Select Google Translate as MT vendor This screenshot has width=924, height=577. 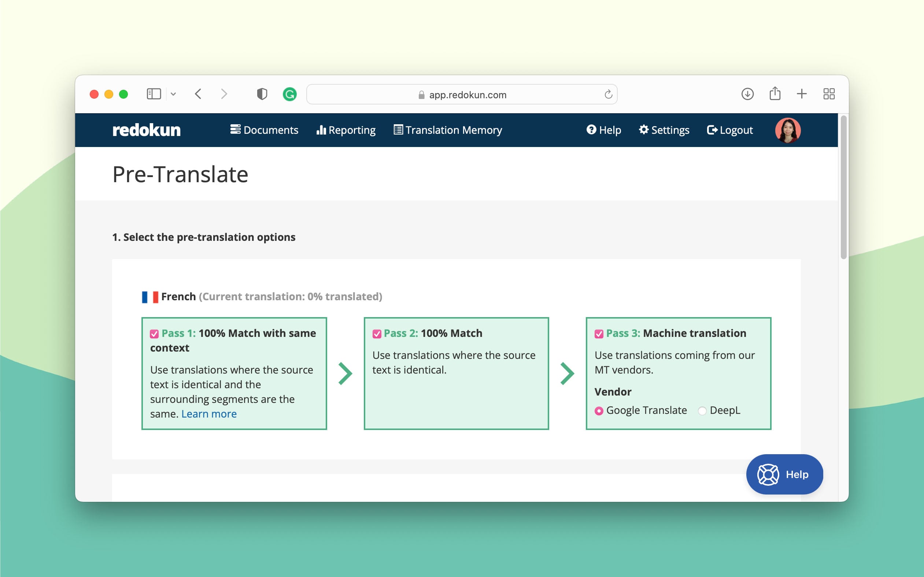pyautogui.click(x=599, y=410)
